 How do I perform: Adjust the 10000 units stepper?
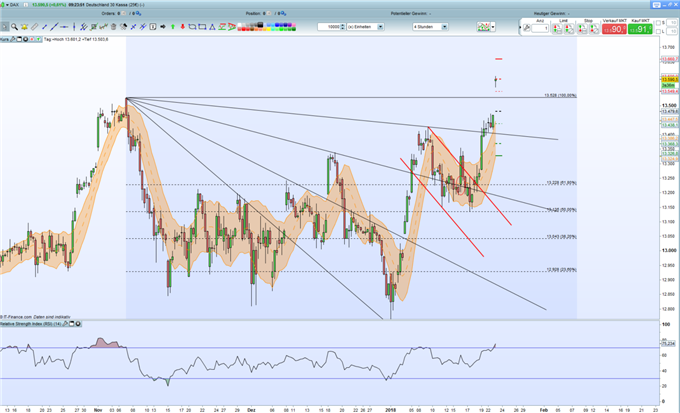343,26
